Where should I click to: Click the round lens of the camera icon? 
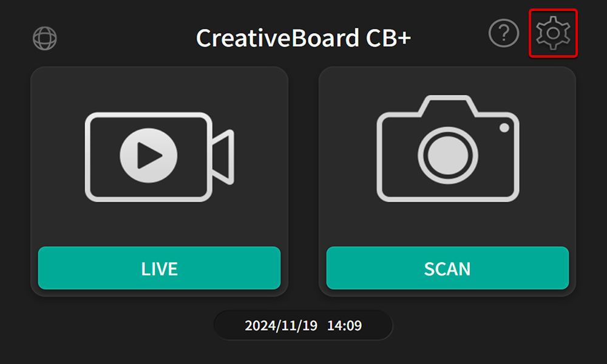click(448, 155)
